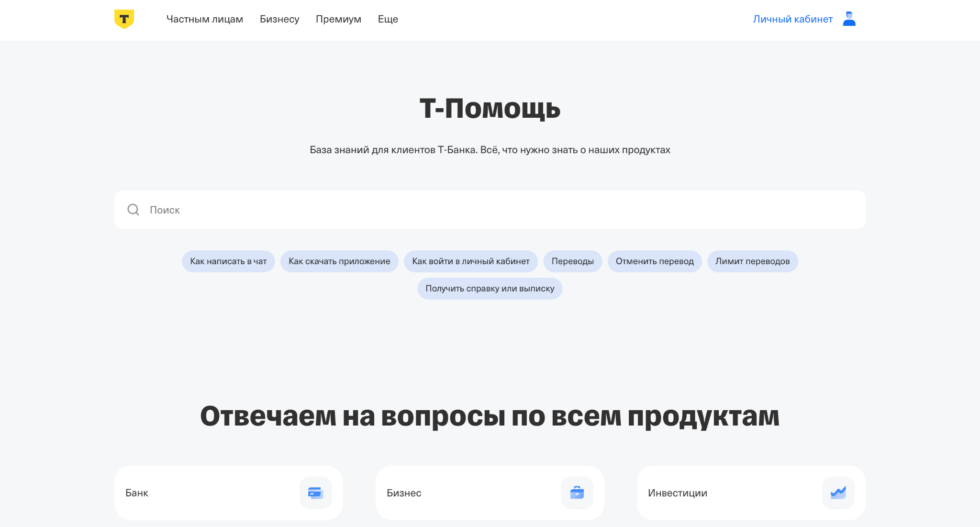Click the magnifier icon in search bar

pos(133,210)
